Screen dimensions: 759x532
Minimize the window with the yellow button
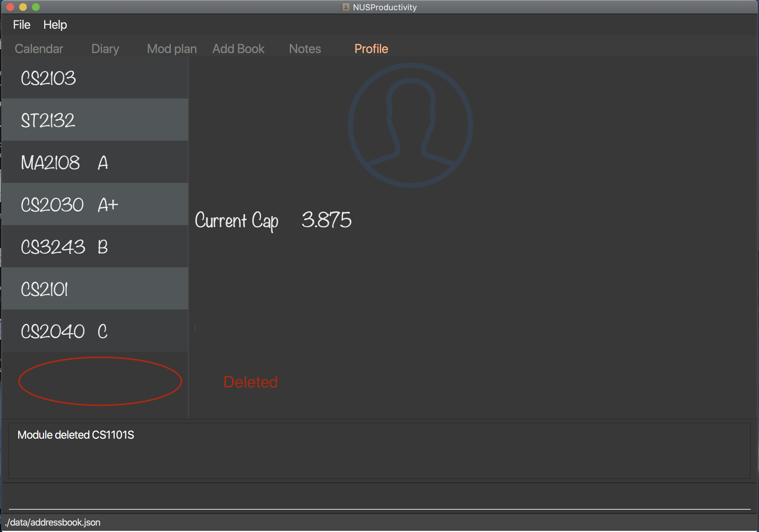23,7
